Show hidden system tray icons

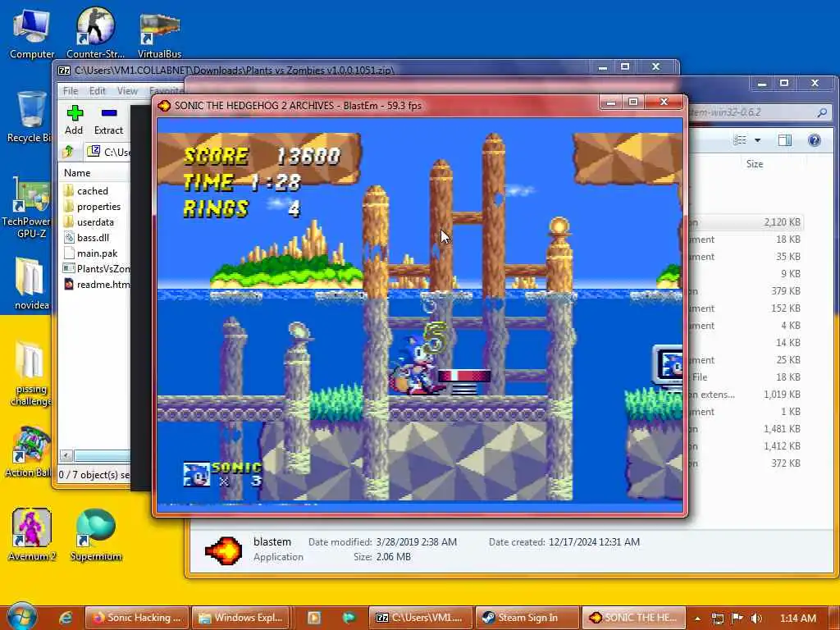click(697, 619)
